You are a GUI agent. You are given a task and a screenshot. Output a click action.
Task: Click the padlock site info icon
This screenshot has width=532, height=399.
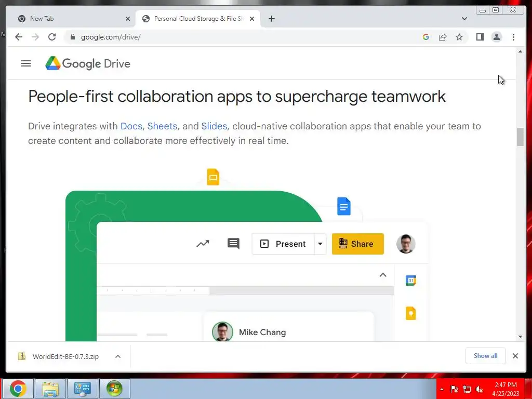[x=72, y=37]
